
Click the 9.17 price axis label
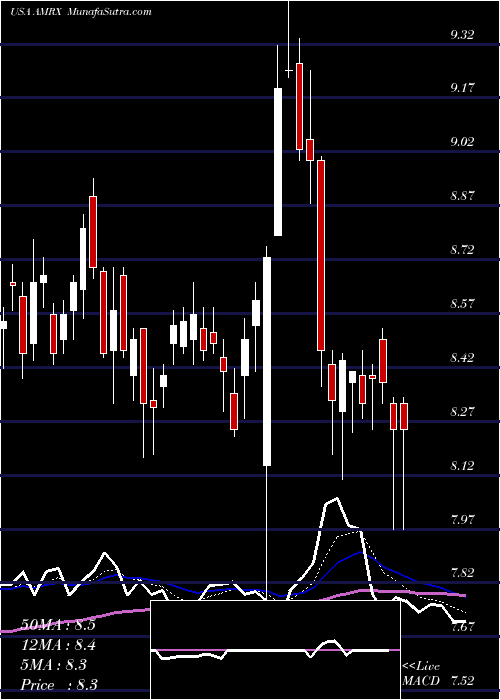(462, 88)
